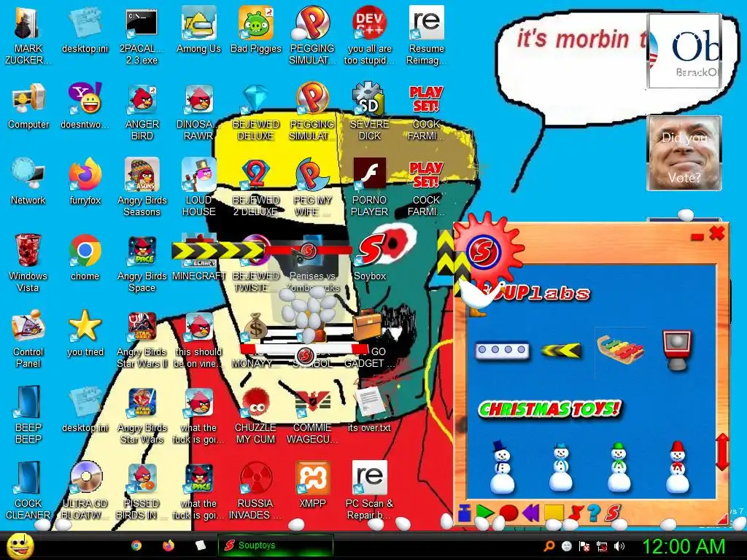Pick the red monitor toy in toybox
Screen dimensions: 747x560
(676, 350)
